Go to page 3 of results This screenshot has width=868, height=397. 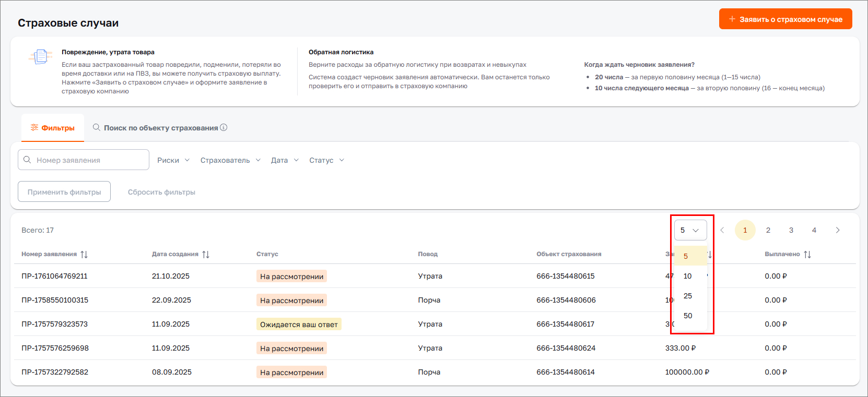pos(791,230)
